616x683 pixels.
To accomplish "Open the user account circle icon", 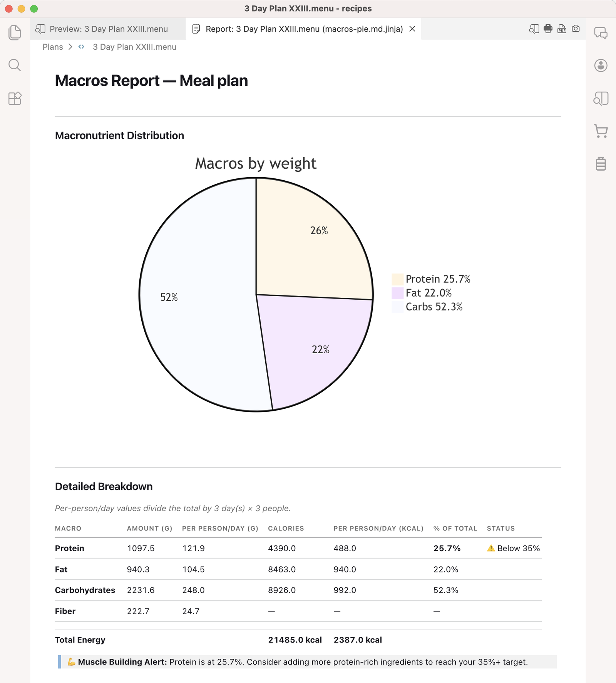I will click(601, 65).
